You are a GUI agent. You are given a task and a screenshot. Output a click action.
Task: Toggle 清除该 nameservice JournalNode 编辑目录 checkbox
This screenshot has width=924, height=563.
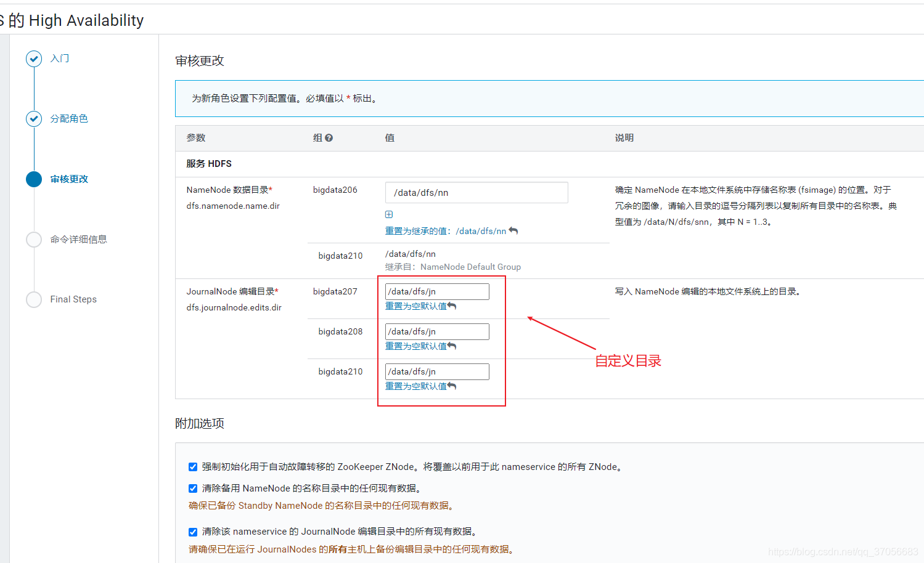pos(193,532)
